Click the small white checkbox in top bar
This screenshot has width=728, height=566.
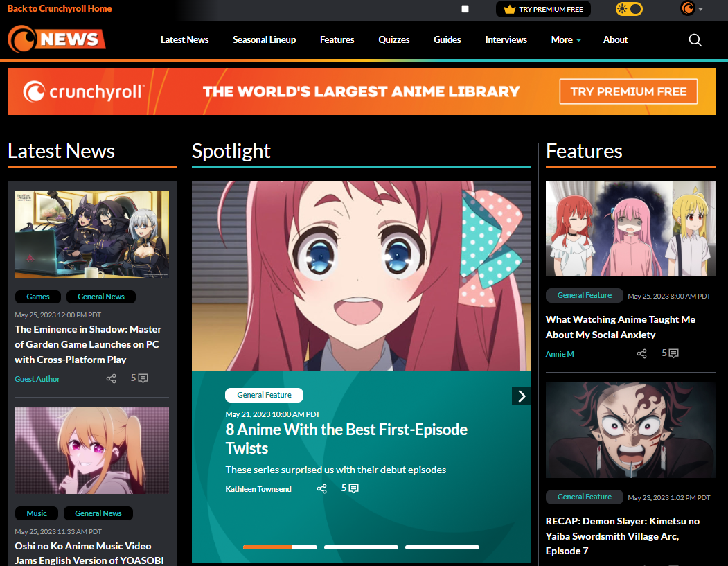click(x=465, y=9)
